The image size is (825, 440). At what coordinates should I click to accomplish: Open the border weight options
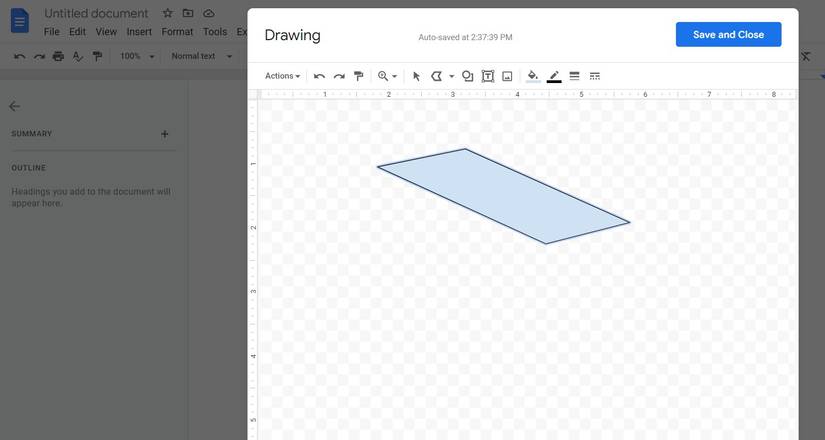(574, 76)
